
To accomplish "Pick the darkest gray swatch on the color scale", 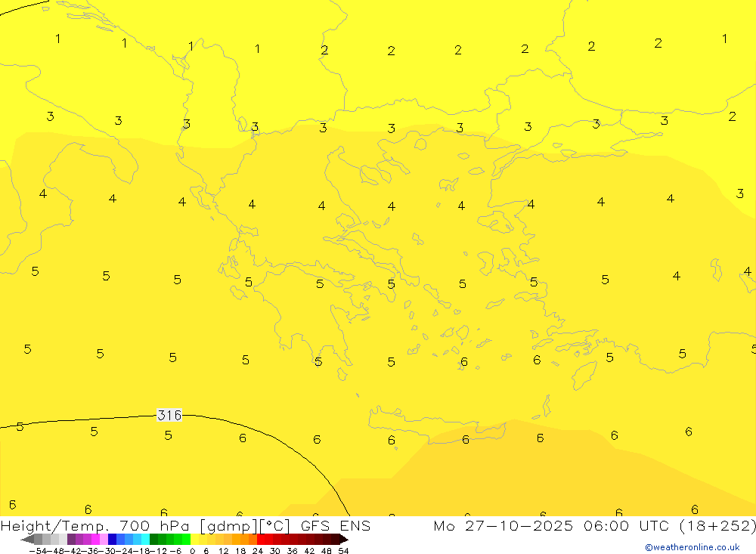I will [x=38, y=540].
